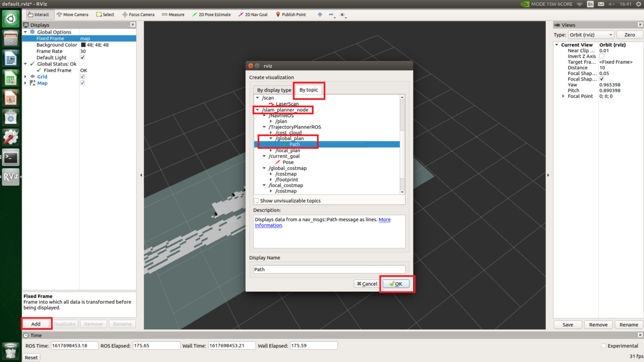Uncheck the Default Light option
Screen dimensions: 644x362
pyautogui.click(x=82, y=57)
